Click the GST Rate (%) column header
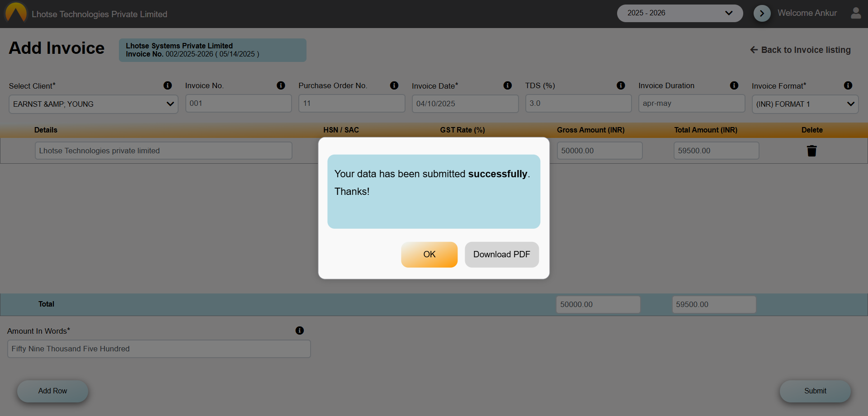Viewport: 868px width, 416px height. [462, 130]
